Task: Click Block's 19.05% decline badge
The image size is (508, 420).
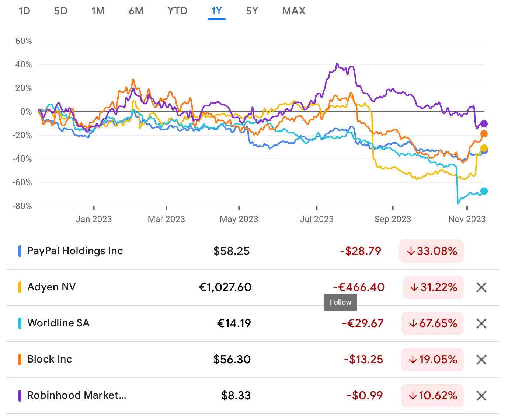Action: pyautogui.click(x=432, y=360)
